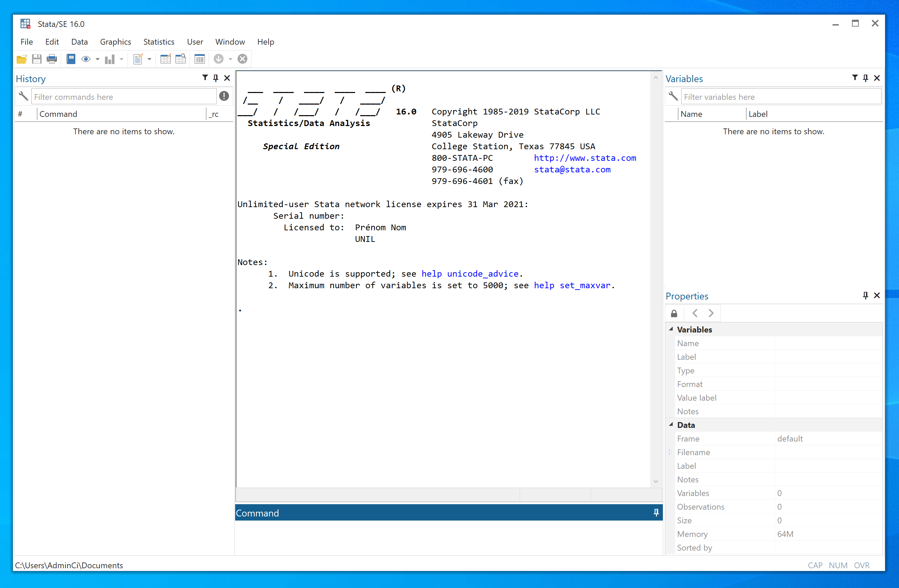
Task: Open the Do-file Editor dropdown arrow
Action: (x=150, y=59)
